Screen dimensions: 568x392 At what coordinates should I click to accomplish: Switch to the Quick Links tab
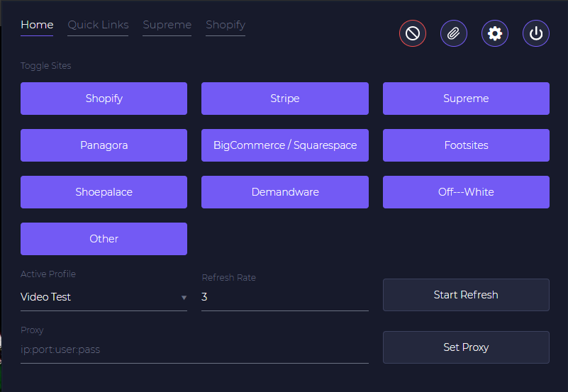(98, 25)
